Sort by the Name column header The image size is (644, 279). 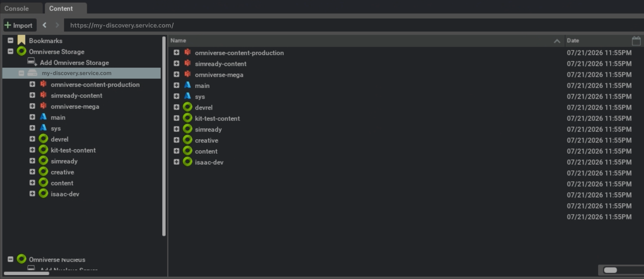[x=178, y=40]
